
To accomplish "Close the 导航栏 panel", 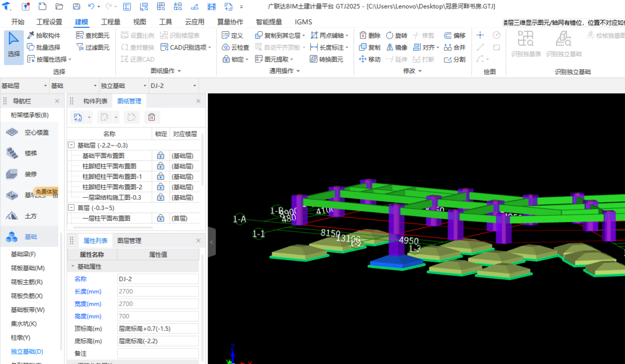I will coord(57,101).
